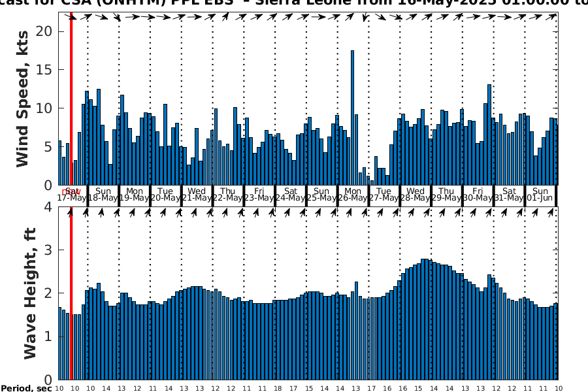Click the tallest wind speed bar on Mon 26-May
The width and height of the screenshot is (588, 392).
[353, 118]
